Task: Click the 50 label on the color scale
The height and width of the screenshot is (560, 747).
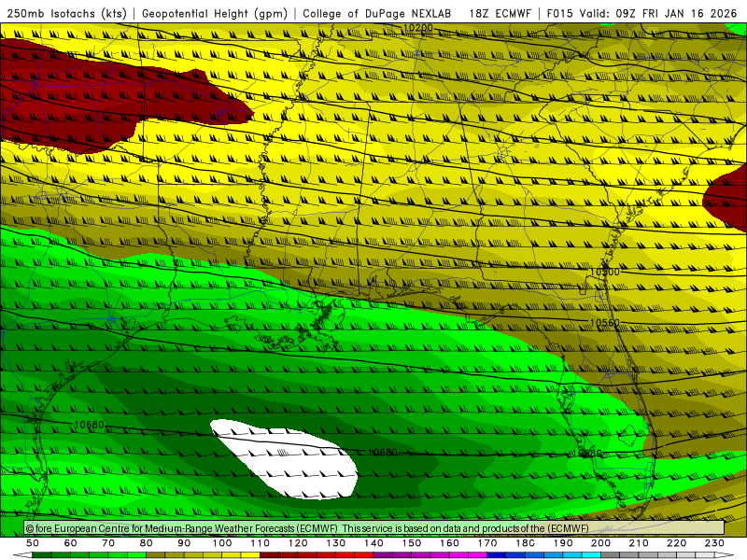Action: (33, 543)
